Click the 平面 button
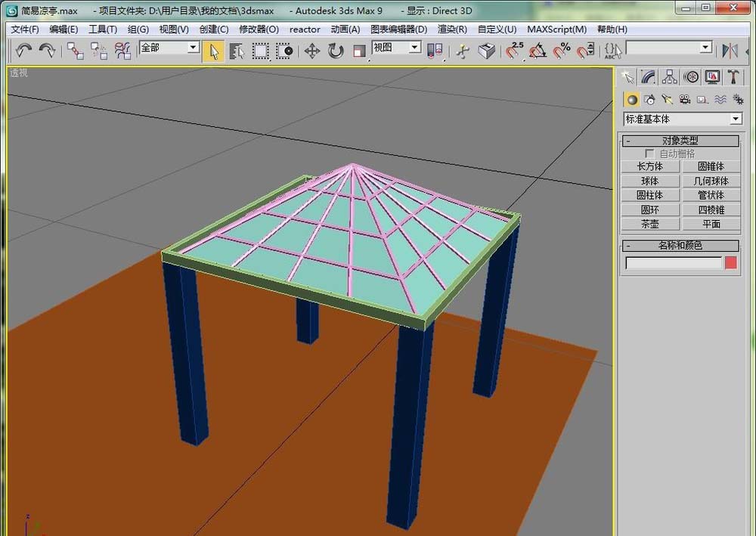This screenshot has height=536, width=756. (x=711, y=224)
